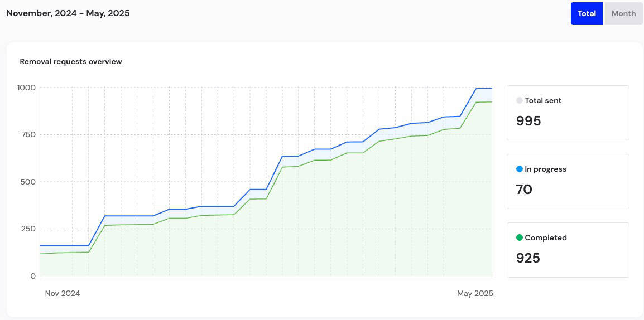
Task: Click the 0 y-axis label
Action: tap(33, 276)
